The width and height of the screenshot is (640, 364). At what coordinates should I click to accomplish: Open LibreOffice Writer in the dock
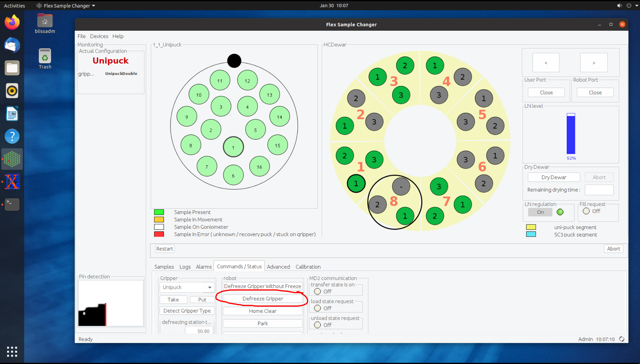point(12,114)
